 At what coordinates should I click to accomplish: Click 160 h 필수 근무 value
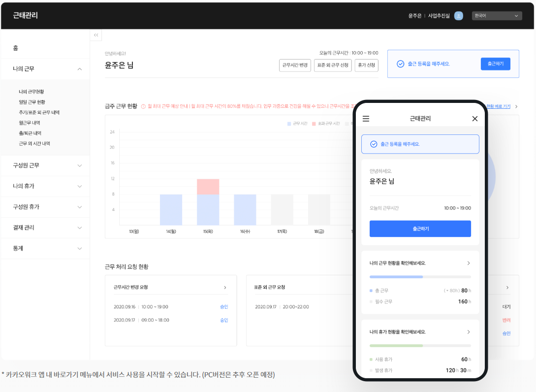(465, 302)
